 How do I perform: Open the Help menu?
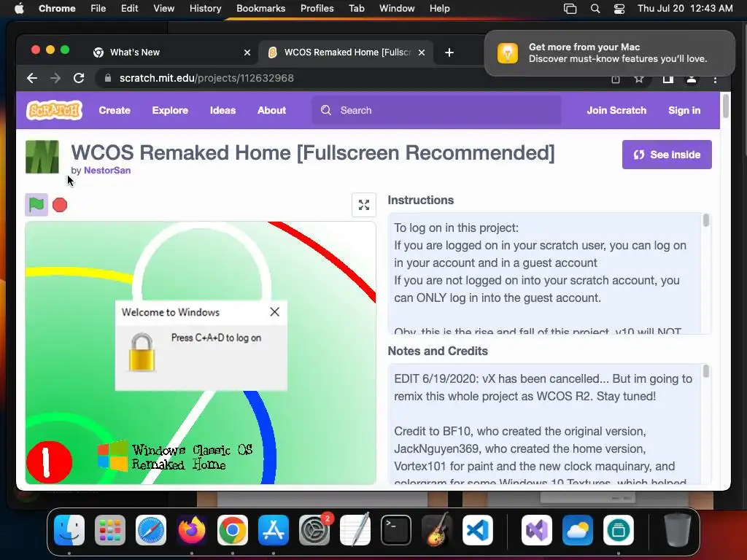[x=439, y=9]
